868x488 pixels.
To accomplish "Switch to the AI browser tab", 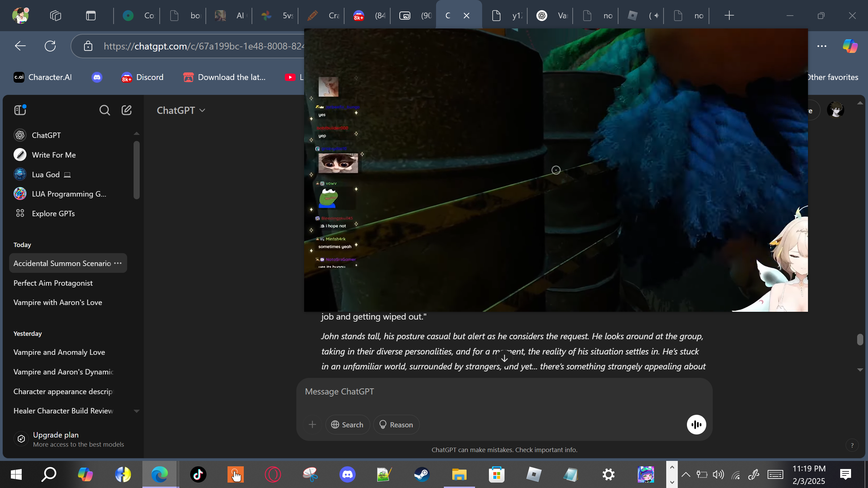I will pos(230,16).
